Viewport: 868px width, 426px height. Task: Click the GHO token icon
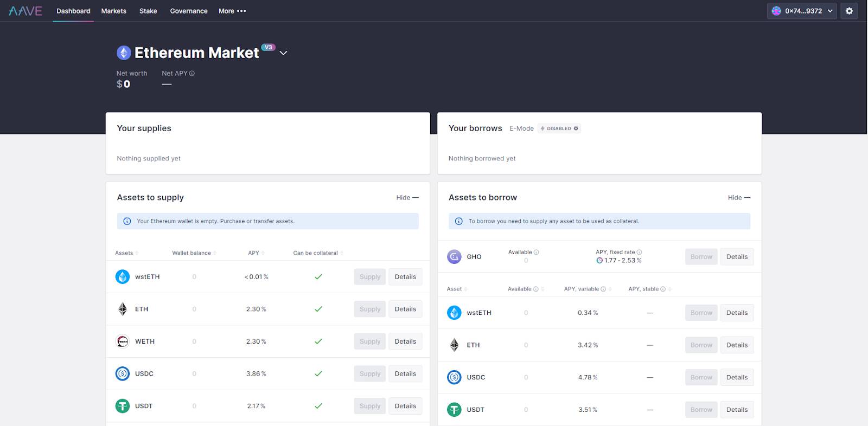454,257
